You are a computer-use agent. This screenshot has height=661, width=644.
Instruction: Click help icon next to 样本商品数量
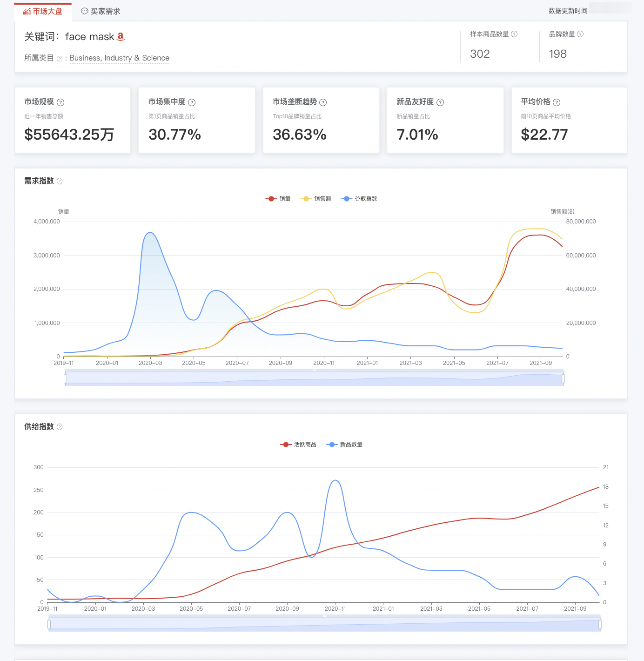click(x=514, y=34)
